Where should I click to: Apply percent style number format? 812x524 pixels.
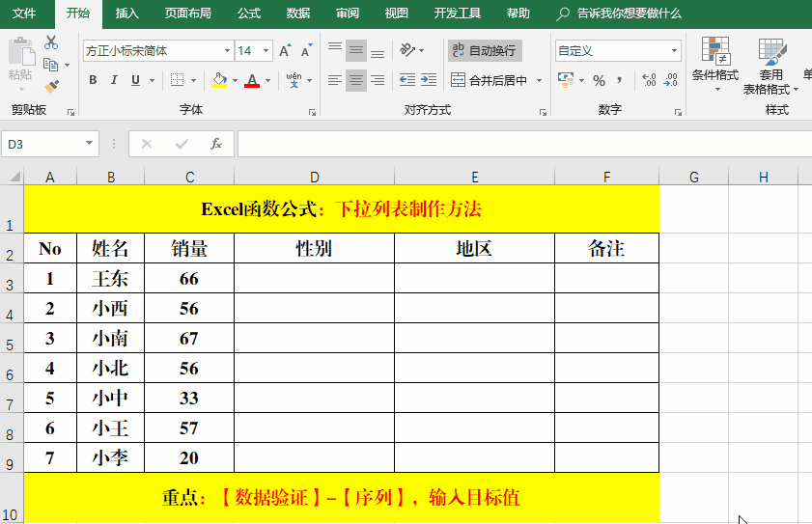point(600,80)
